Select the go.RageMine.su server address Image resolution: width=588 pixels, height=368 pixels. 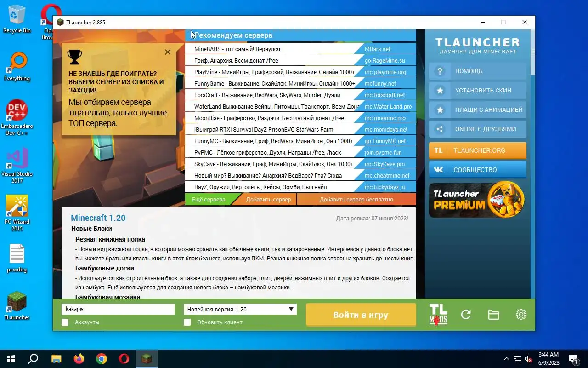pyautogui.click(x=385, y=61)
